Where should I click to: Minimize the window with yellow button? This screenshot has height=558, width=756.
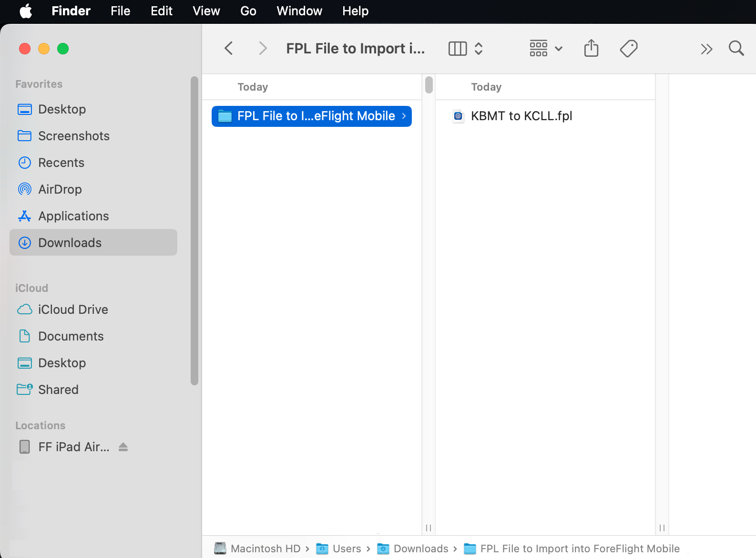click(44, 49)
